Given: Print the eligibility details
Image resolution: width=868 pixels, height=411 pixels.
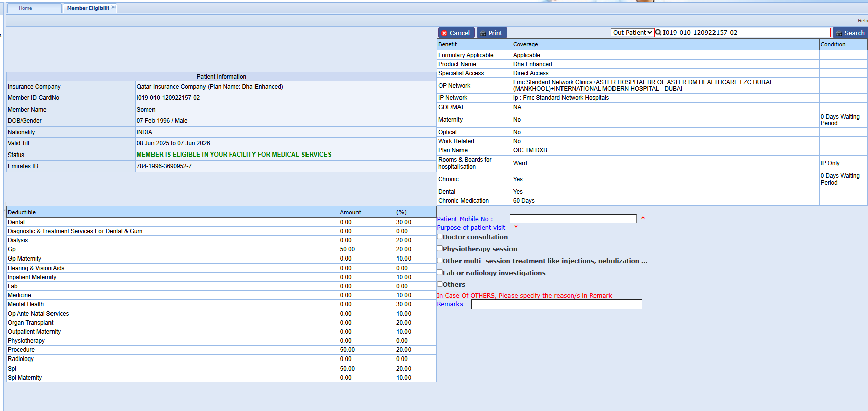Looking at the screenshot, I should 491,33.
